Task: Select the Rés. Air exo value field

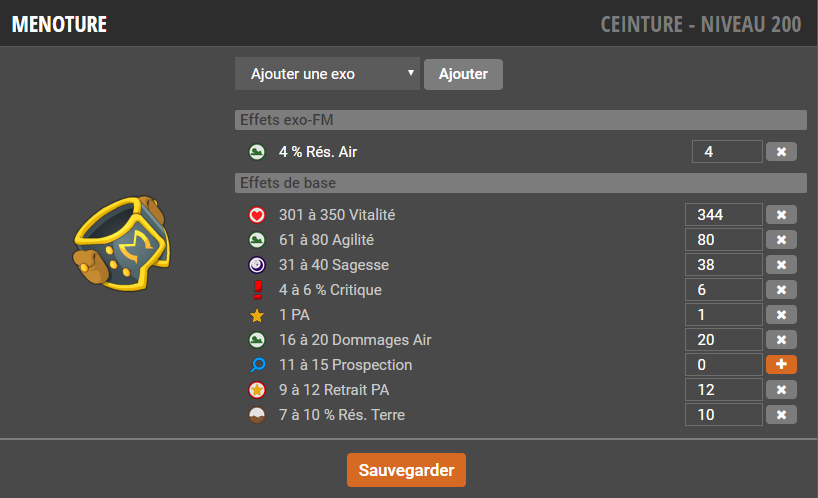Action: [x=727, y=152]
